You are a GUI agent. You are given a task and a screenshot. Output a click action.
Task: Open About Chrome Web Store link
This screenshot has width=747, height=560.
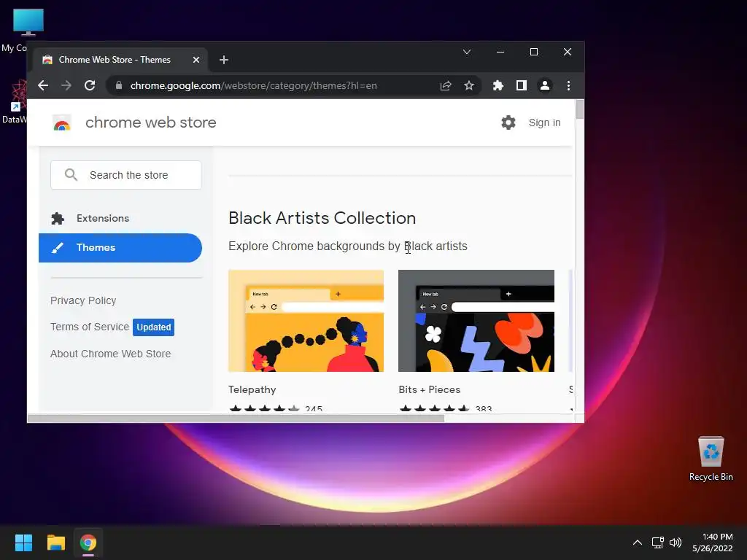(111, 354)
